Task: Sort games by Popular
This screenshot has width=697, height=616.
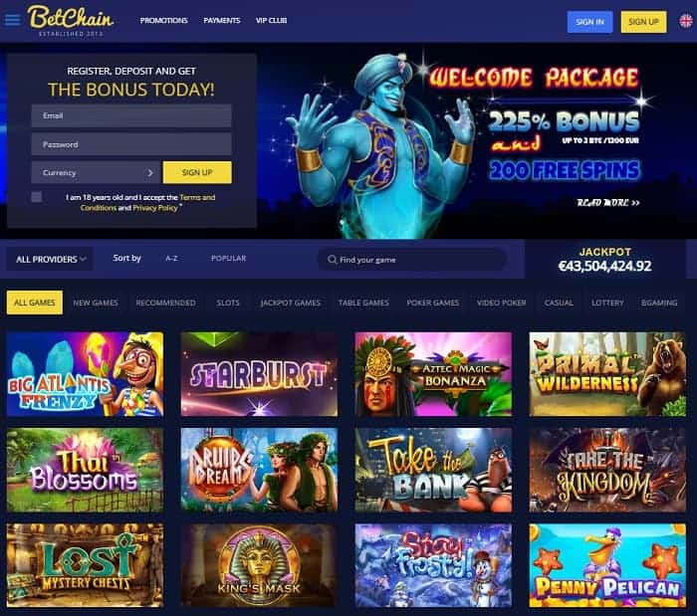Action: 228,259
